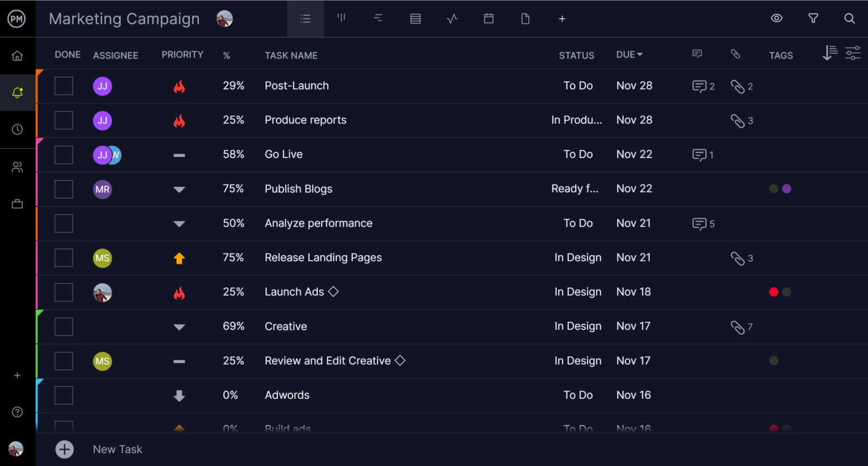This screenshot has height=466, width=868.
Task: Open the Kanban board view
Action: pos(342,18)
